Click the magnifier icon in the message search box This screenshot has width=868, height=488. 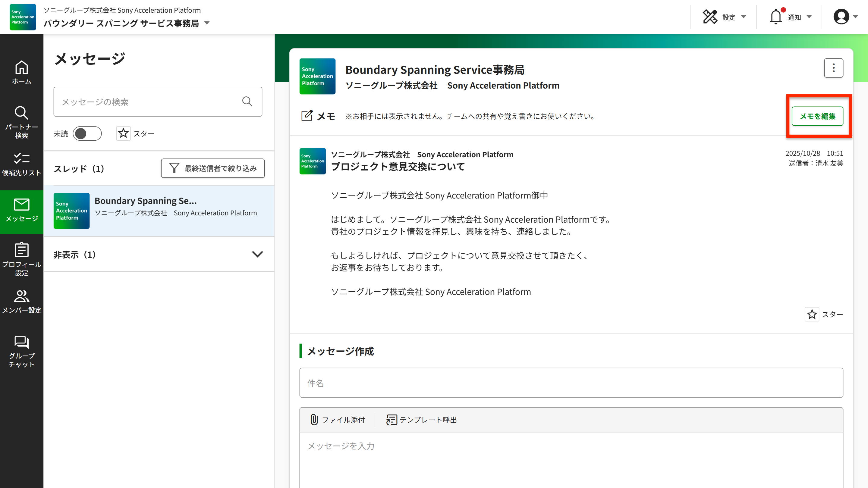point(247,102)
